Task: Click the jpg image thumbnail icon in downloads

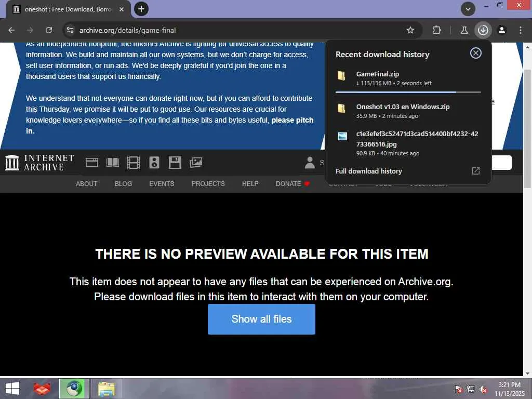Action: 342,136
